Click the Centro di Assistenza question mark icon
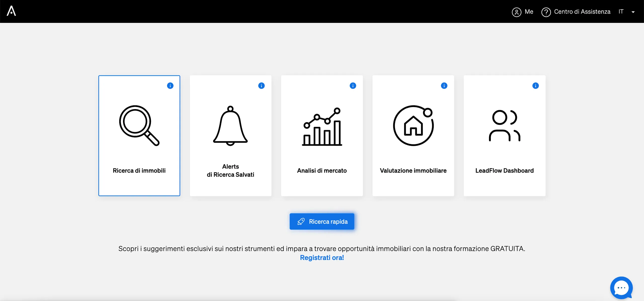 tap(546, 12)
